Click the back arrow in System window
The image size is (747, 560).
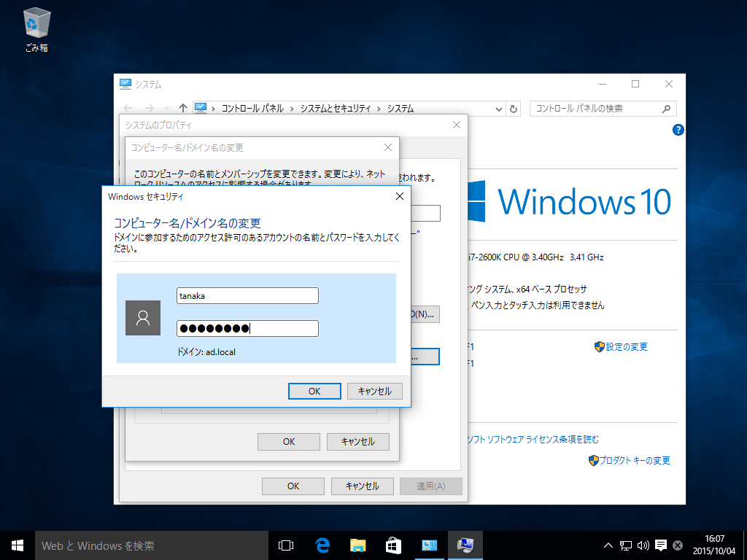click(x=128, y=108)
